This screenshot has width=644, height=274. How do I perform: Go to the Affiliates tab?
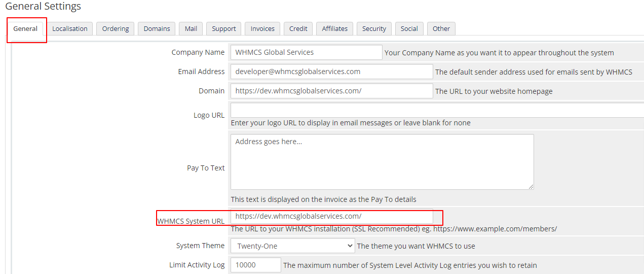tap(335, 29)
